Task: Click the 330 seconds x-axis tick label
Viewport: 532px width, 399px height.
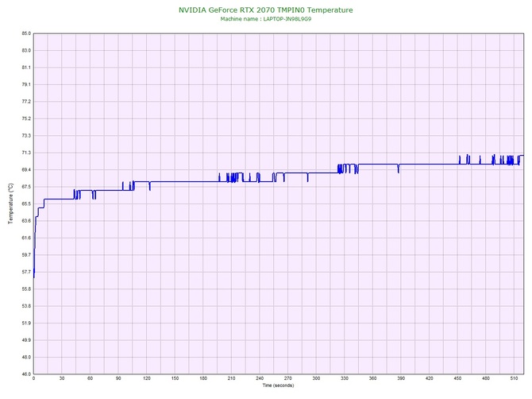Action: coord(345,378)
